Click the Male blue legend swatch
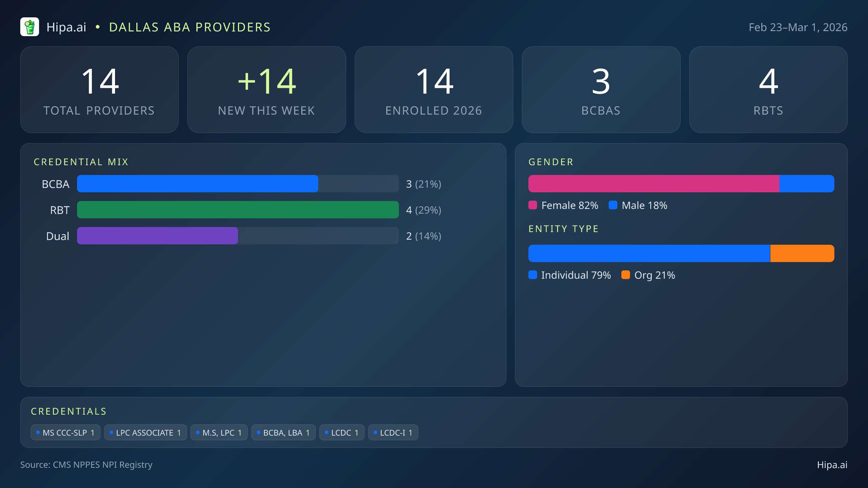 613,205
